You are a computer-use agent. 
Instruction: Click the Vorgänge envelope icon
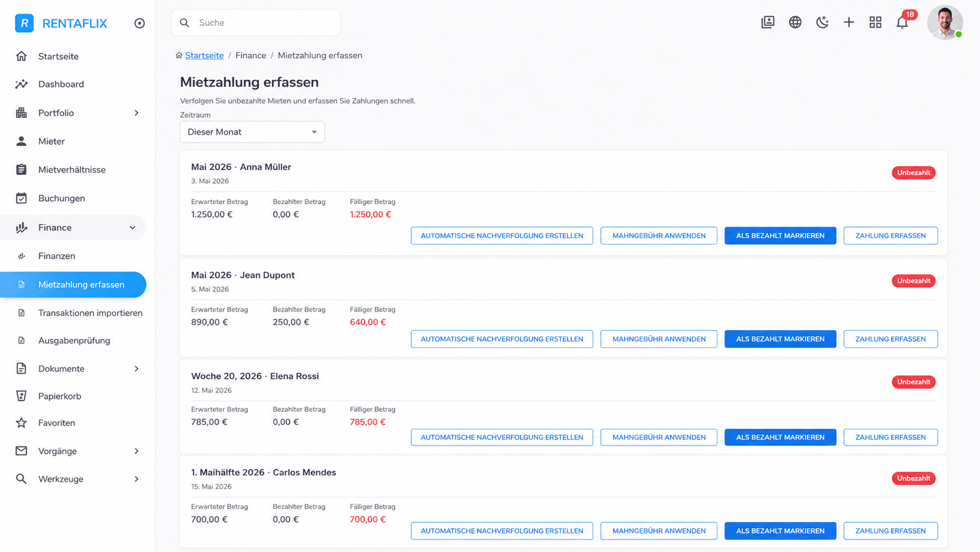pyautogui.click(x=22, y=451)
